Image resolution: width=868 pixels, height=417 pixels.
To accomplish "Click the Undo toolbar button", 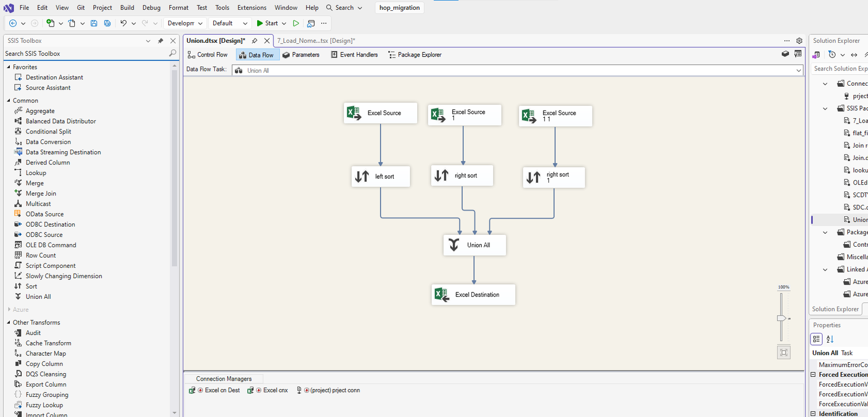I will pos(124,23).
